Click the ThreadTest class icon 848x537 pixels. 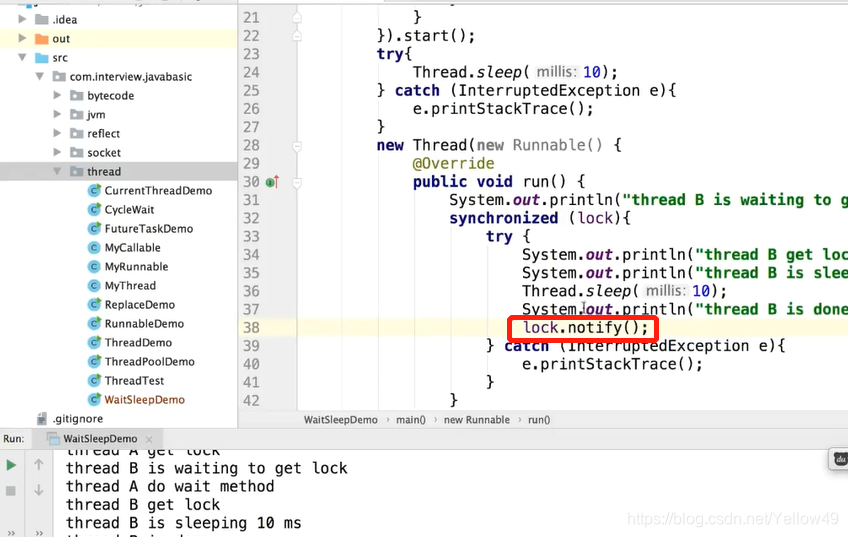94,381
